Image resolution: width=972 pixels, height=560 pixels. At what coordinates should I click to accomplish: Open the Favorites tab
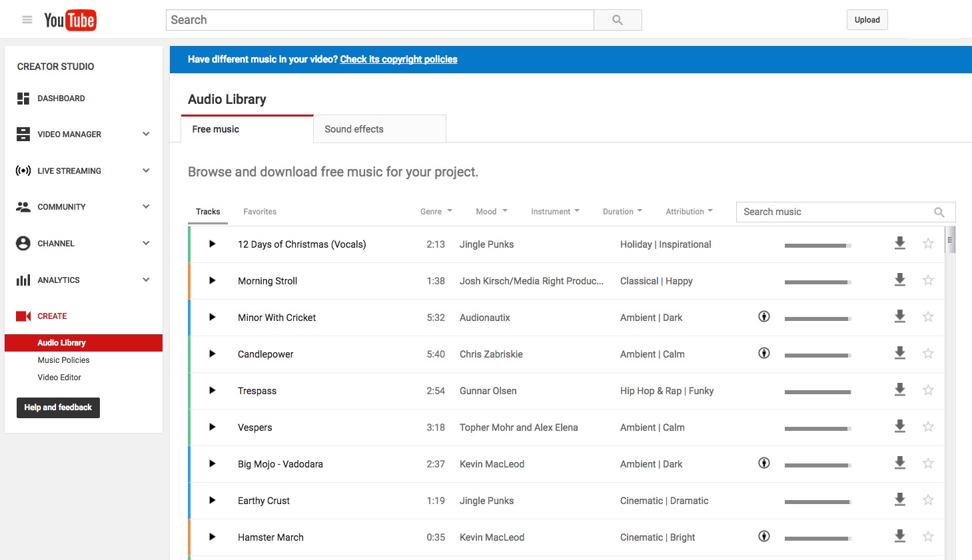[260, 212]
